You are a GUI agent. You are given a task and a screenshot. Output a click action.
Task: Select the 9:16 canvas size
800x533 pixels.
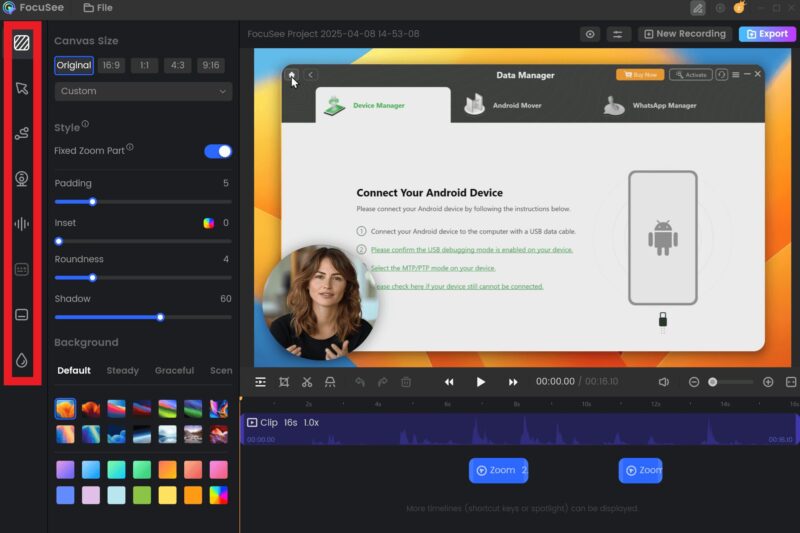tap(211, 65)
